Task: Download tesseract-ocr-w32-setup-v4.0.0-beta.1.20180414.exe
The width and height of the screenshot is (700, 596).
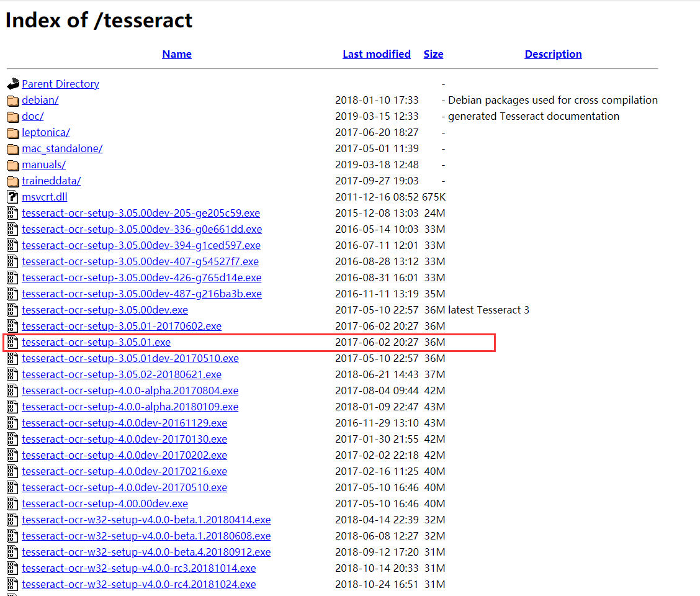Action: tap(146, 520)
